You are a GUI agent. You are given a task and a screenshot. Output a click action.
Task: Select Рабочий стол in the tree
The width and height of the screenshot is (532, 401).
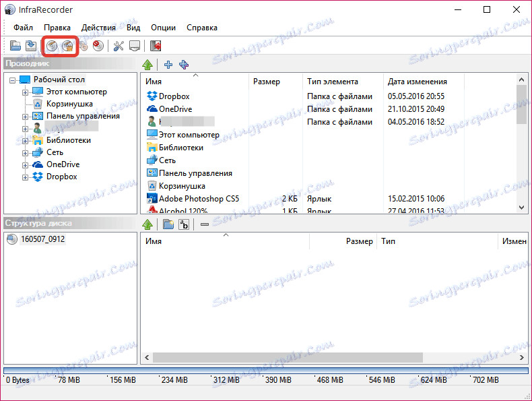[59, 80]
